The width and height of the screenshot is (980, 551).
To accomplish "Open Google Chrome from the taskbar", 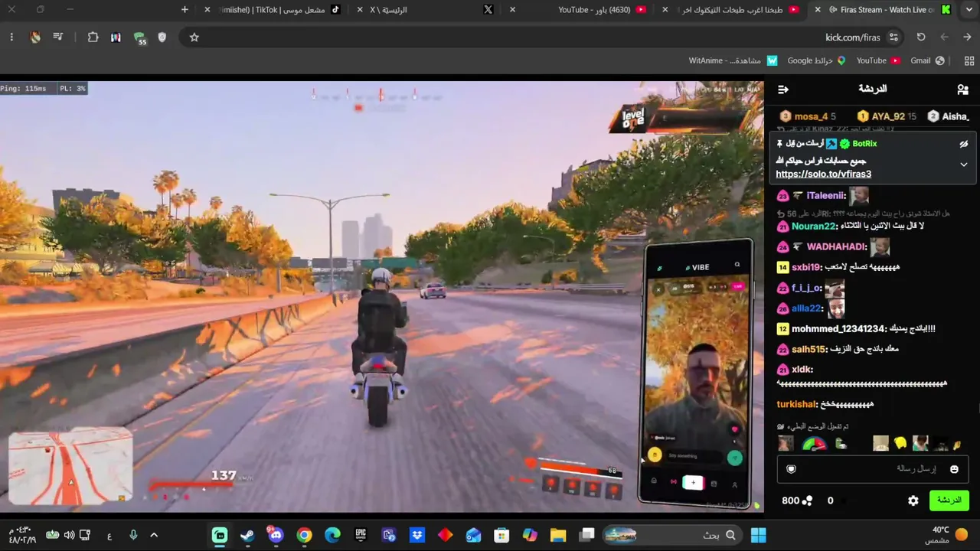I will coord(305,535).
